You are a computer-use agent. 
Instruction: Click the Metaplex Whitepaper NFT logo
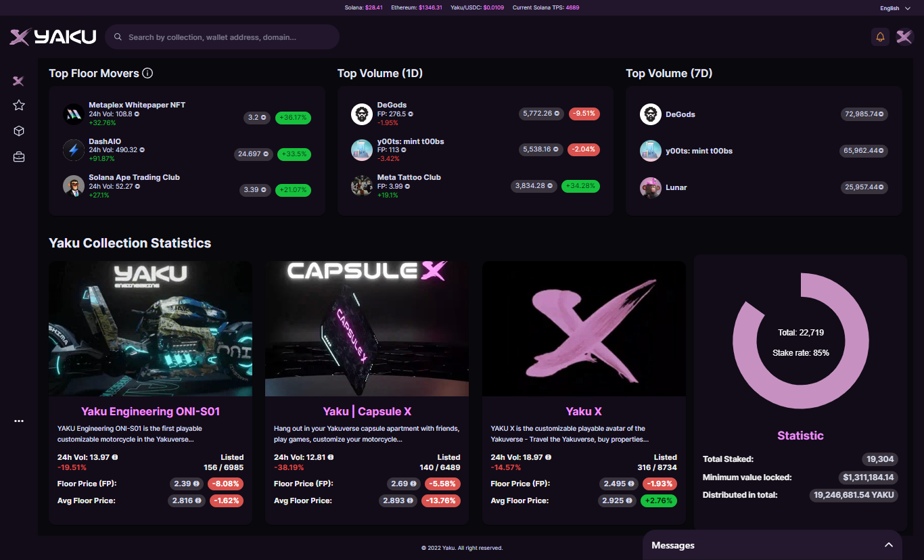[x=73, y=114]
